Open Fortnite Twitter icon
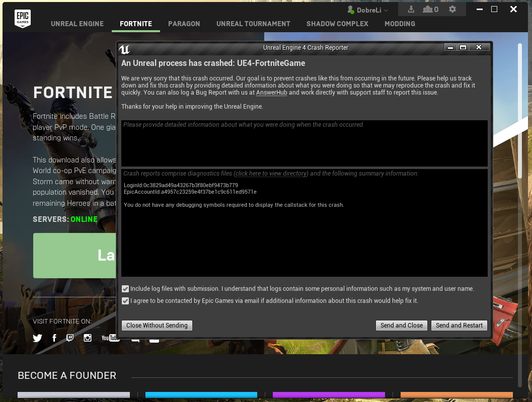The image size is (532, 402). (37, 338)
